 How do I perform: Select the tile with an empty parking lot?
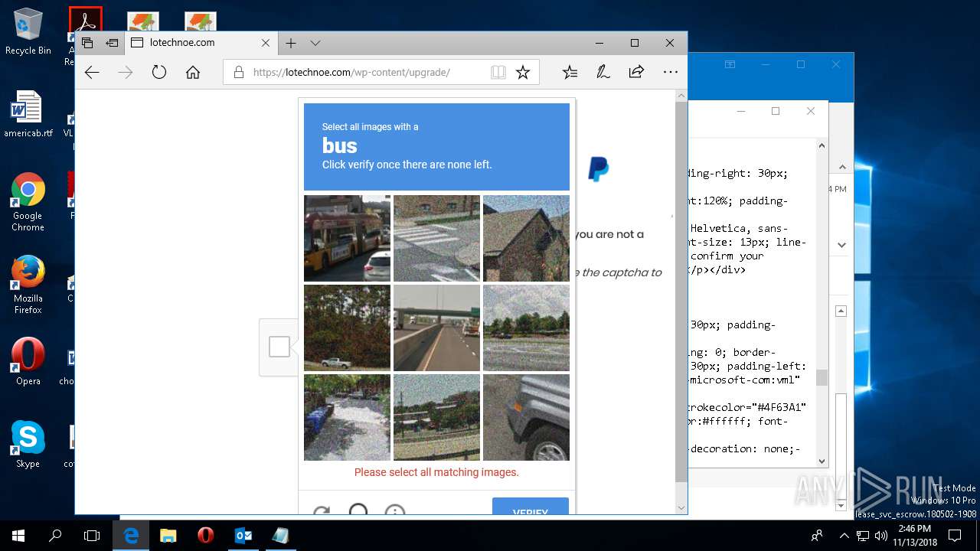point(526,328)
